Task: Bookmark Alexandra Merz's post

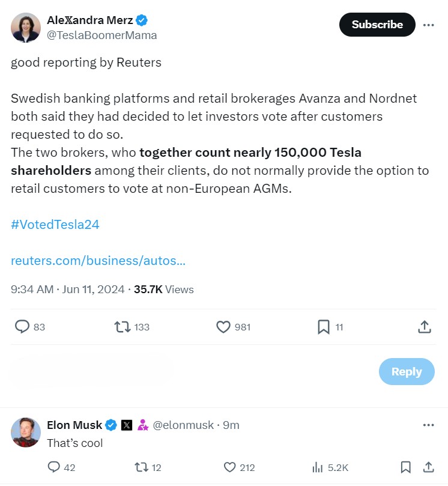Action: tap(324, 327)
